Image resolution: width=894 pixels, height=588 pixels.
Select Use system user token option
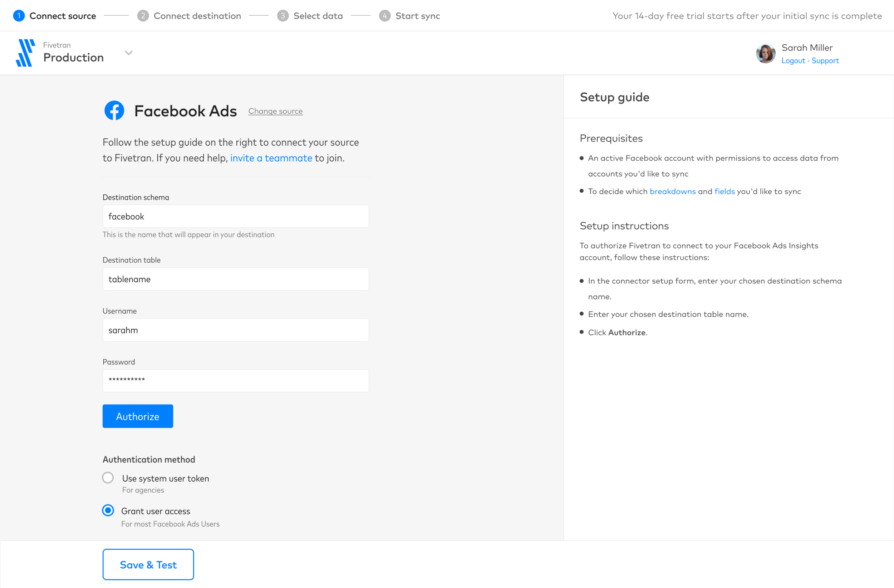tap(108, 478)
